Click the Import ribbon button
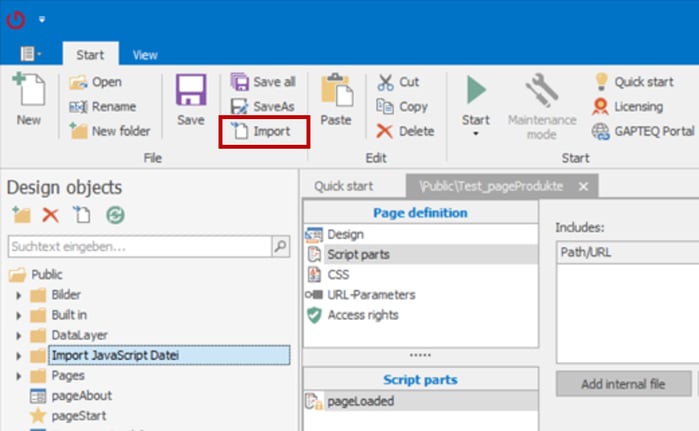 click(264, 131)
